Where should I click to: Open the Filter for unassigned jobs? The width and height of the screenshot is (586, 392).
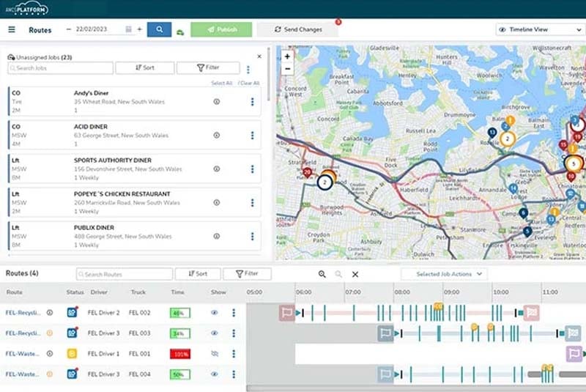208,68
